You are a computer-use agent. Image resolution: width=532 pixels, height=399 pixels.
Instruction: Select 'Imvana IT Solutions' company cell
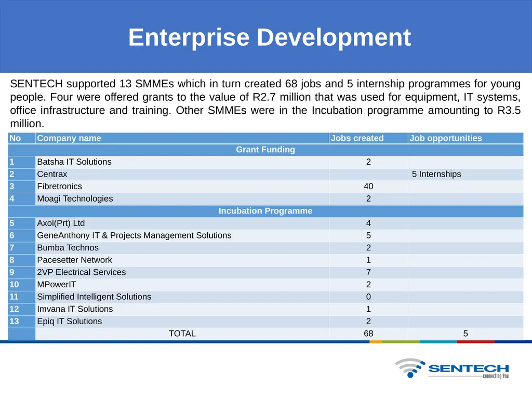(x=182, y=309)
